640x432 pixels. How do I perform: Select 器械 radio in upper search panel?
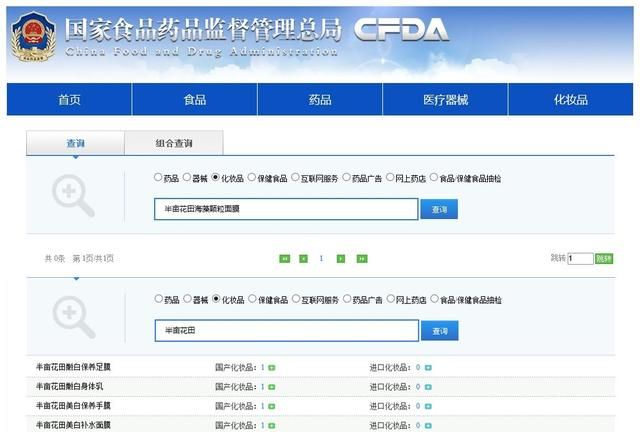187,177
